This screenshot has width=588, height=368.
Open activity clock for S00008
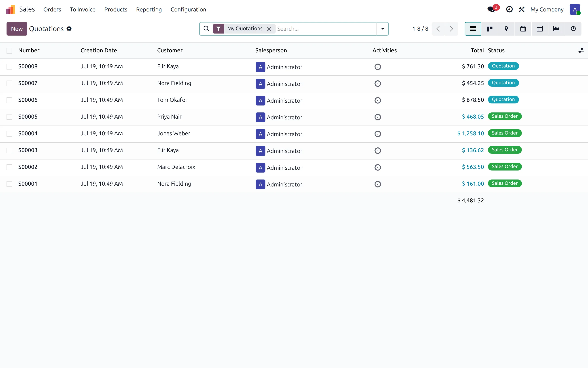click(378, 67)
